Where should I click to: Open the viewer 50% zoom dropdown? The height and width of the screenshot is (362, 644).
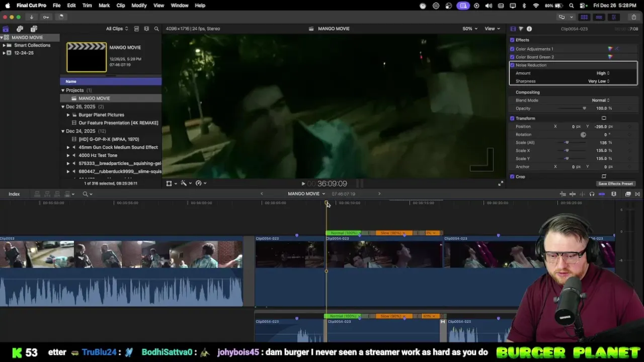pos(470,29)
